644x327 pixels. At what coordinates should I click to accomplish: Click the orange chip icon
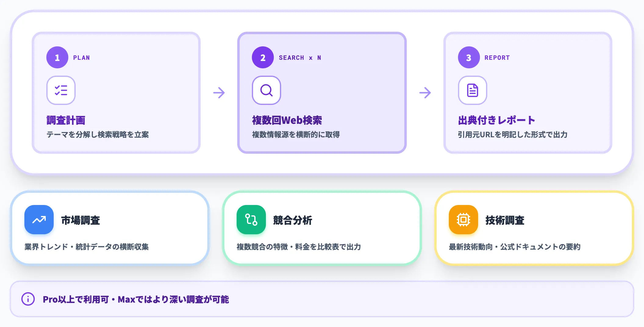463,220
